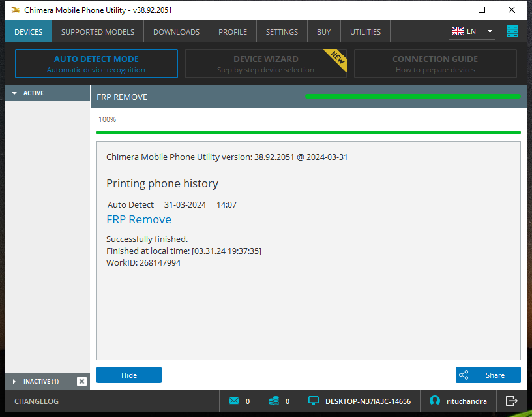Screen dimensions: 532x417
Task: Click the share icon on Share button
Action: tap(464, 375)
